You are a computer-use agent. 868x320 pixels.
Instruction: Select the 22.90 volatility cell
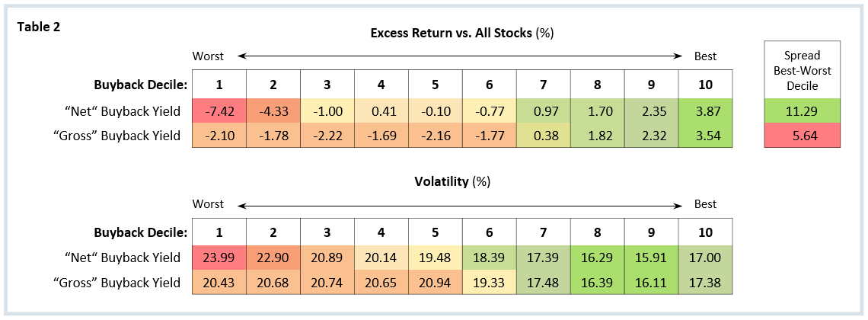(x=273, y=258)
